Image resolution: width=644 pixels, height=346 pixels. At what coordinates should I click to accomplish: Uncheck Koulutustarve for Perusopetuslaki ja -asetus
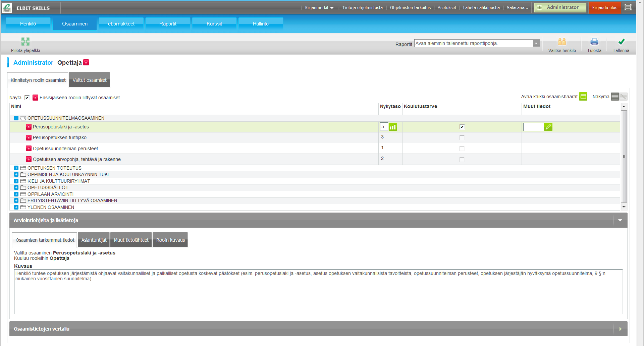click(462, 127)
